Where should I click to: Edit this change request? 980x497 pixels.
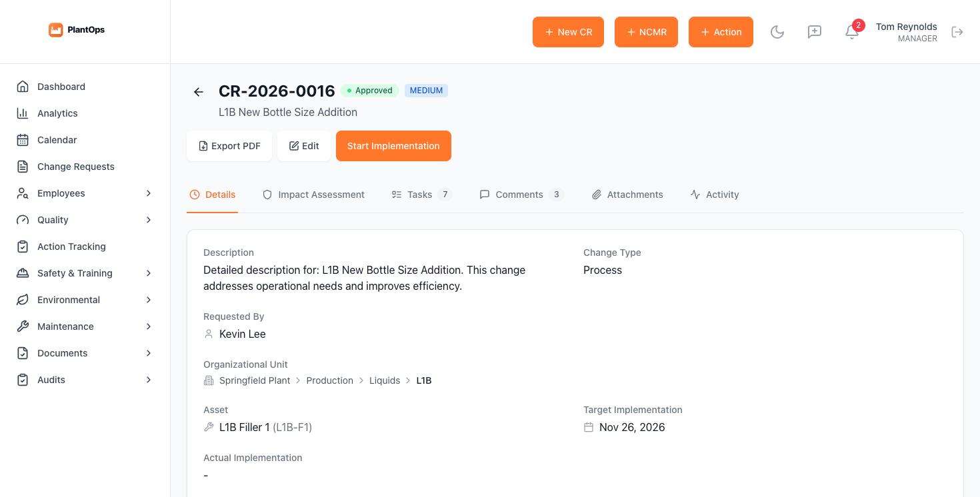pyautogui.click(x=304, y=146)
